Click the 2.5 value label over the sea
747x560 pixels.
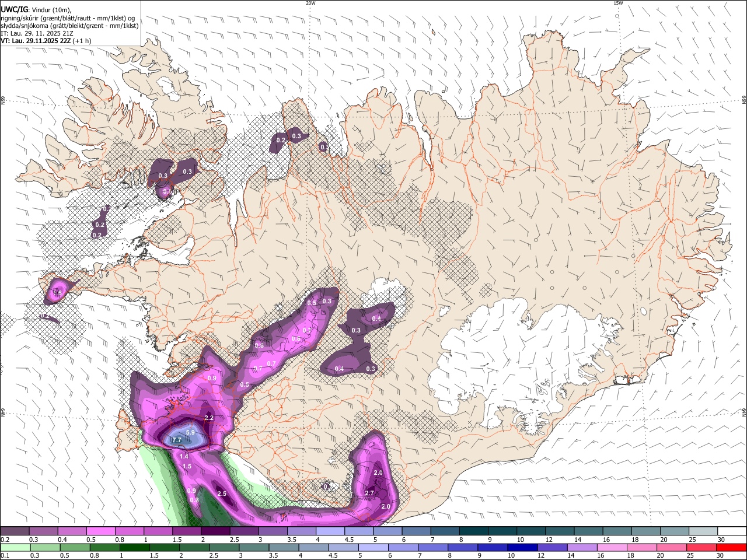click(222, 494)
